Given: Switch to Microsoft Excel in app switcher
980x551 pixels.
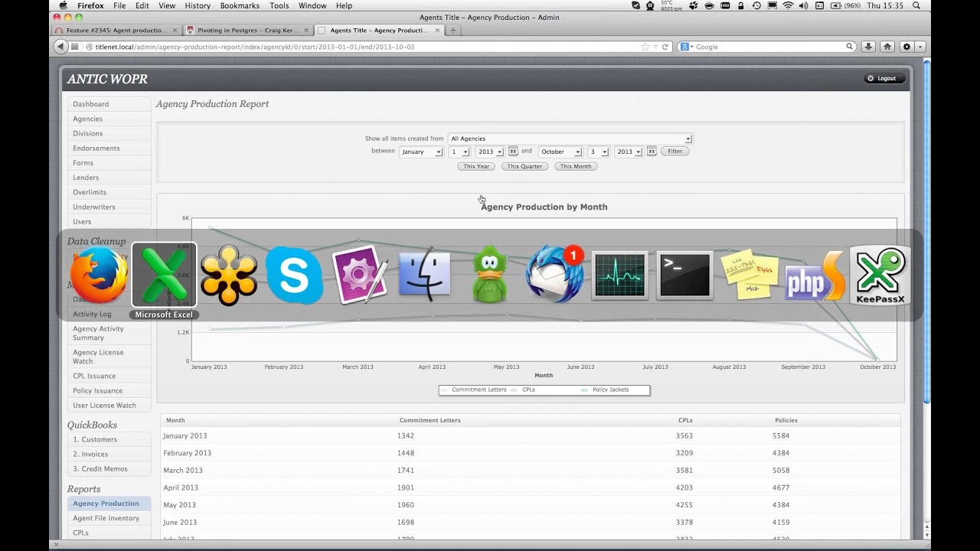Looking at the screenshot, I should click(164, 276).
